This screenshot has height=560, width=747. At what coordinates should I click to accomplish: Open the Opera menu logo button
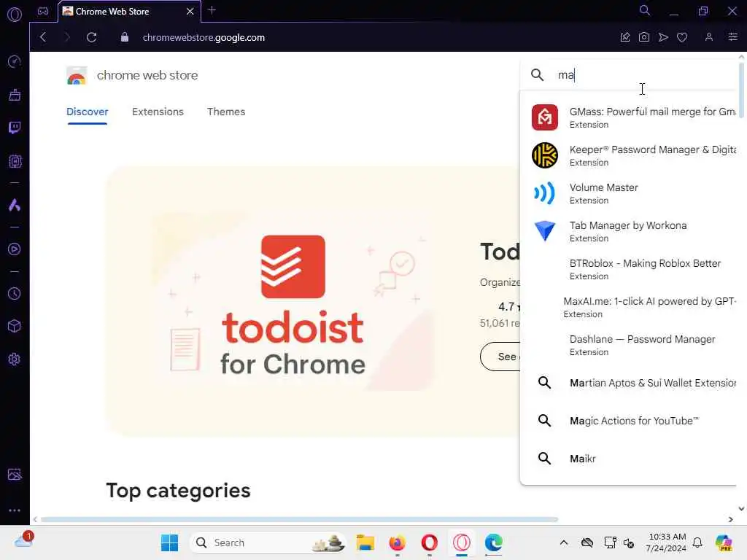pos(15,15)
